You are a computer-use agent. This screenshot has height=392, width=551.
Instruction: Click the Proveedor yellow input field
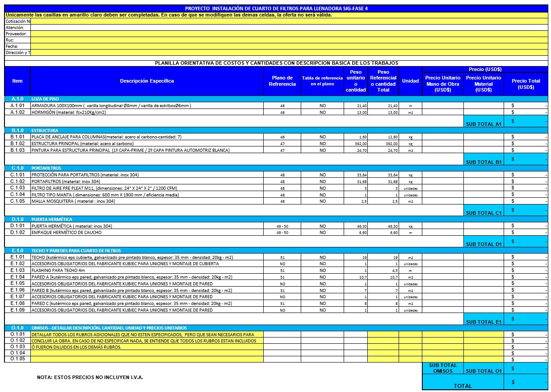click(289, 33)
